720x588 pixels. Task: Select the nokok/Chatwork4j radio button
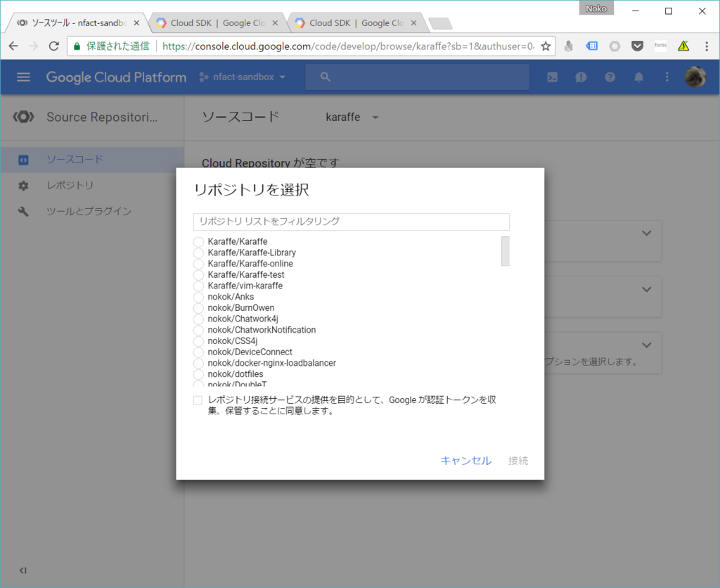[198, 319]
